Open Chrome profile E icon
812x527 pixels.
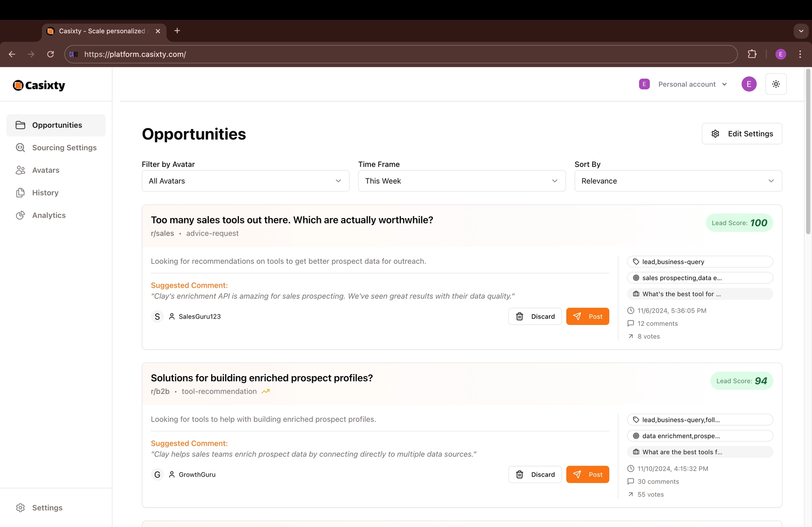point(781,54)
